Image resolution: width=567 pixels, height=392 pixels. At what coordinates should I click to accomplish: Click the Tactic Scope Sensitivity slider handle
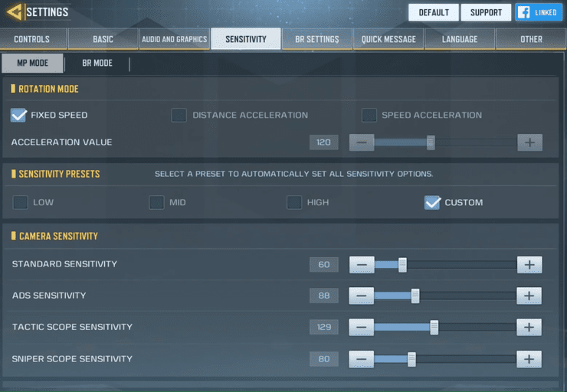pos(434,328)
